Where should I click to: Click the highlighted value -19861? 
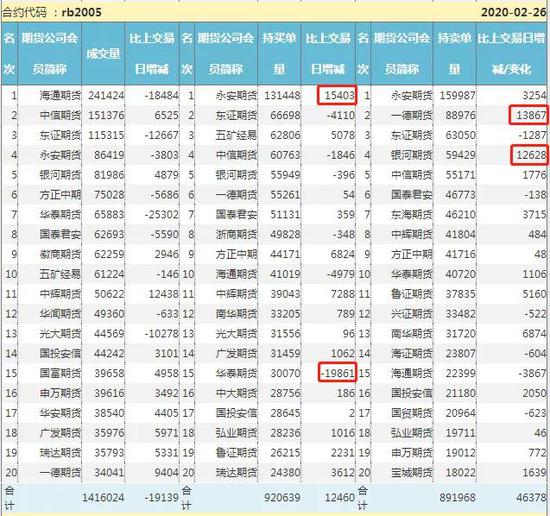pyautogui.click(x=337, y=373)
